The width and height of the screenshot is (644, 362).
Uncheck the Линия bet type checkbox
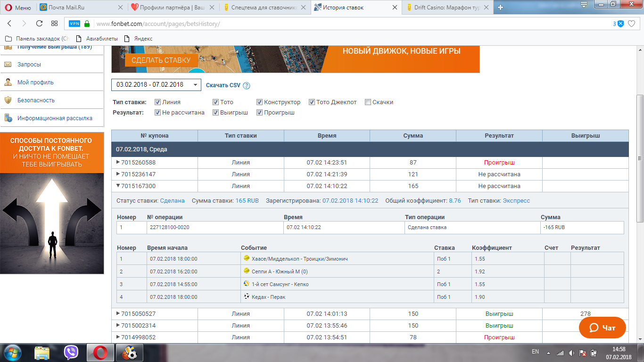(157, 102)
